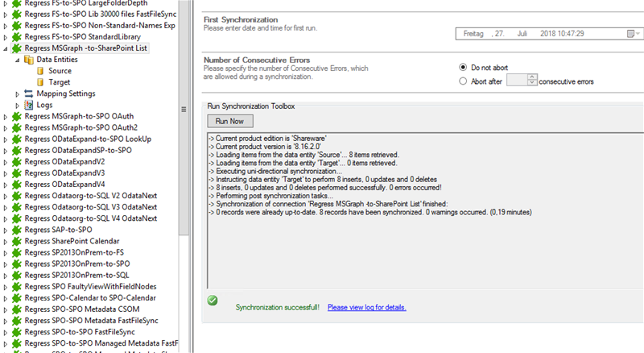Click the Mapping Settings icon
This screenshot has height=353, width=644.
[29, 93]
